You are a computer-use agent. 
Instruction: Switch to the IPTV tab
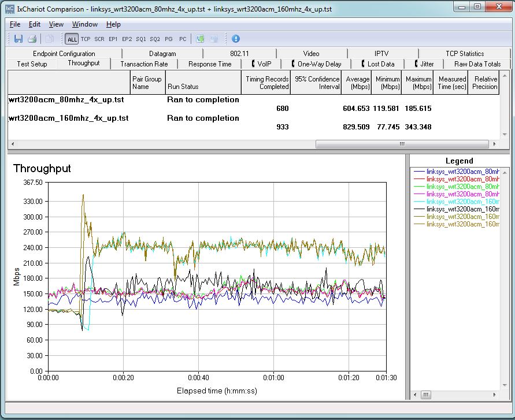[381, 54]
